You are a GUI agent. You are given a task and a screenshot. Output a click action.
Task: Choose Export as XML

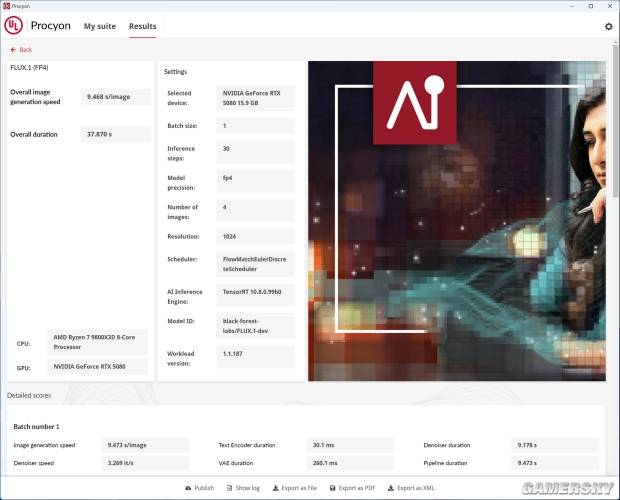[411, 488]
